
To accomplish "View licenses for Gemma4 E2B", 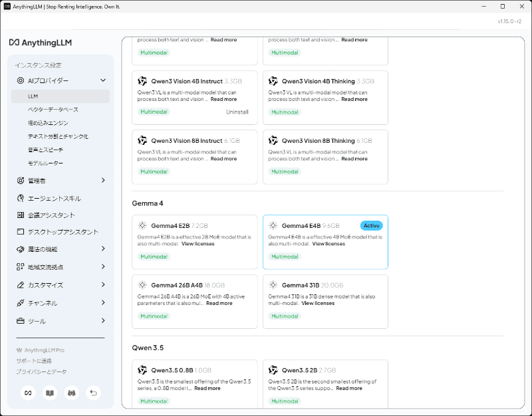I will pos(198,244).
